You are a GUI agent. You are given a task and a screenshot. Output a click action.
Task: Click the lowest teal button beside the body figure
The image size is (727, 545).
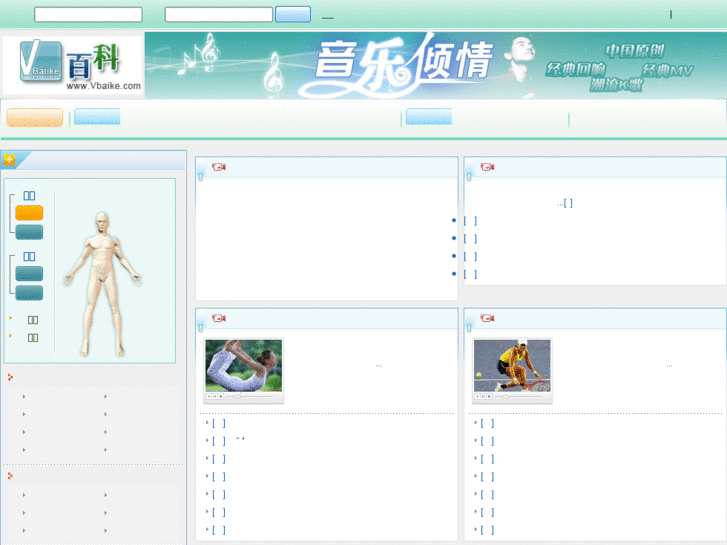(29, 293)
